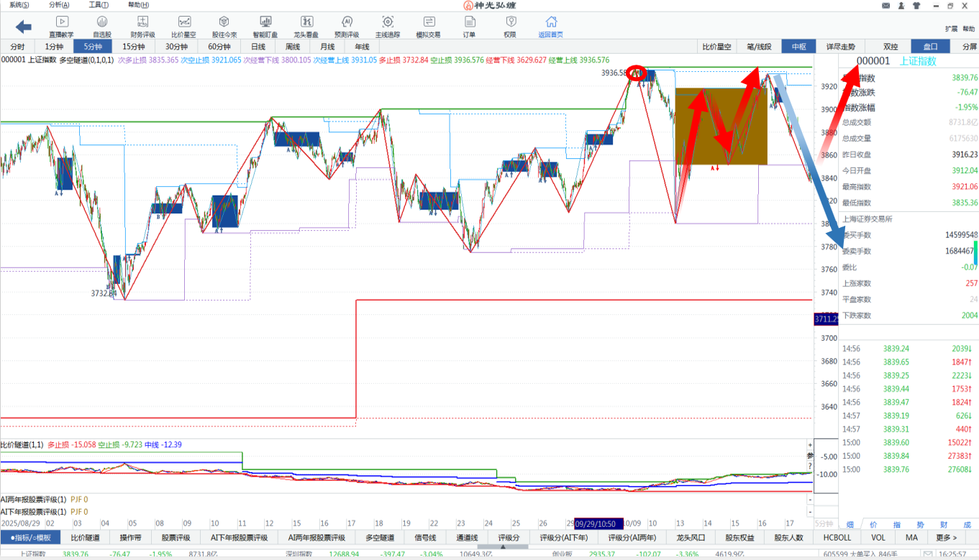This screenshot has height=560, width=979.
Task: Open 财务评级 financial rating tool
Action: click(142, 27)
